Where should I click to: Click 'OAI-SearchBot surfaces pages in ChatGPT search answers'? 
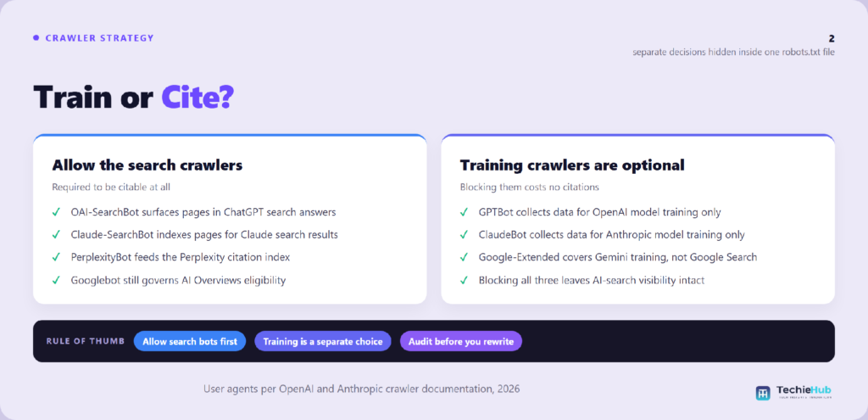203,212
